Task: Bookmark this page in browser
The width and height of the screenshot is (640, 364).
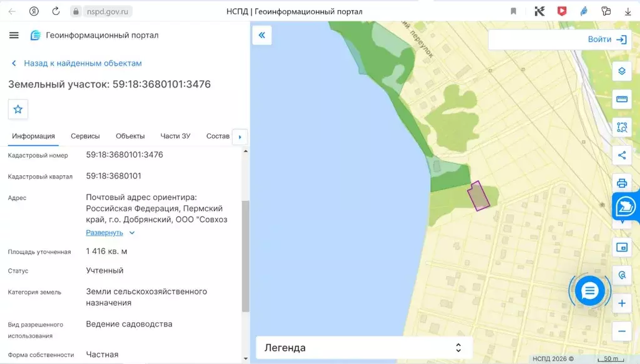Action: coord(514,11)
